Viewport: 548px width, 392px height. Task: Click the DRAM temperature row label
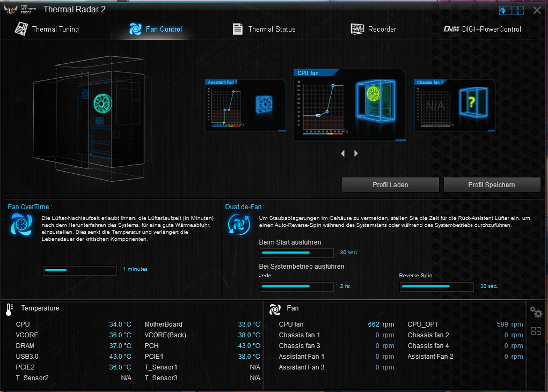(25, 345)
